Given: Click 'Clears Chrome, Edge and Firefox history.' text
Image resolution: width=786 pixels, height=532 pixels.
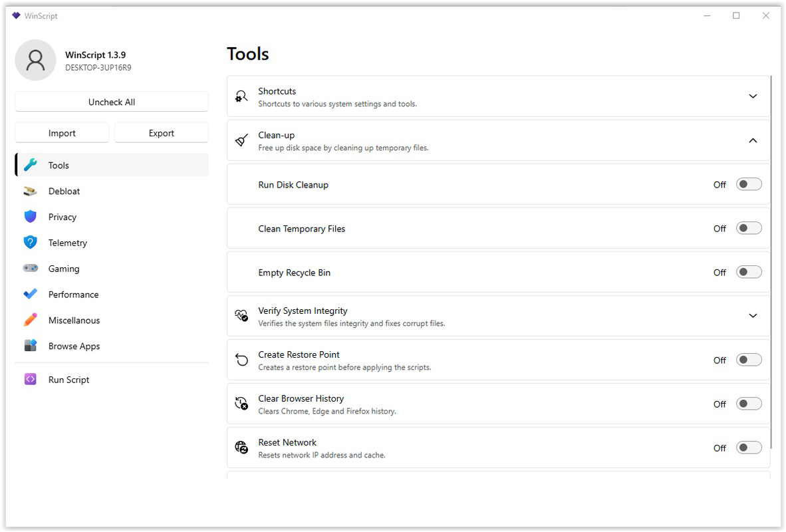Looking at the screenshot, I should click(x=327, y=411).
